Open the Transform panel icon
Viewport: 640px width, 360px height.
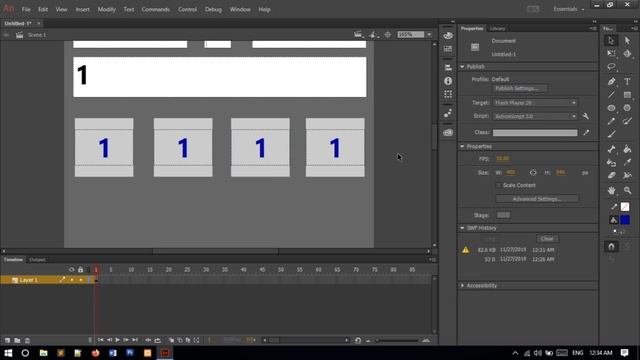tap(448, 94)
